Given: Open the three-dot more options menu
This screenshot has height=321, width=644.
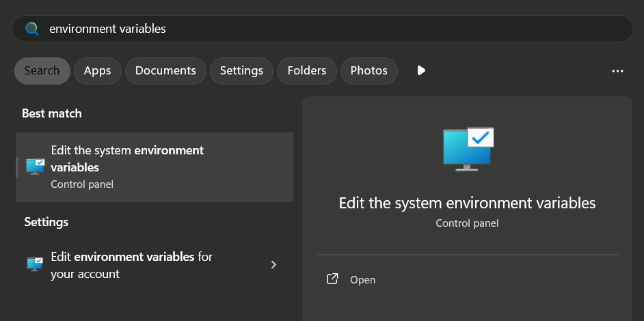Looking at the screenshot, I should tap(617, 71).
